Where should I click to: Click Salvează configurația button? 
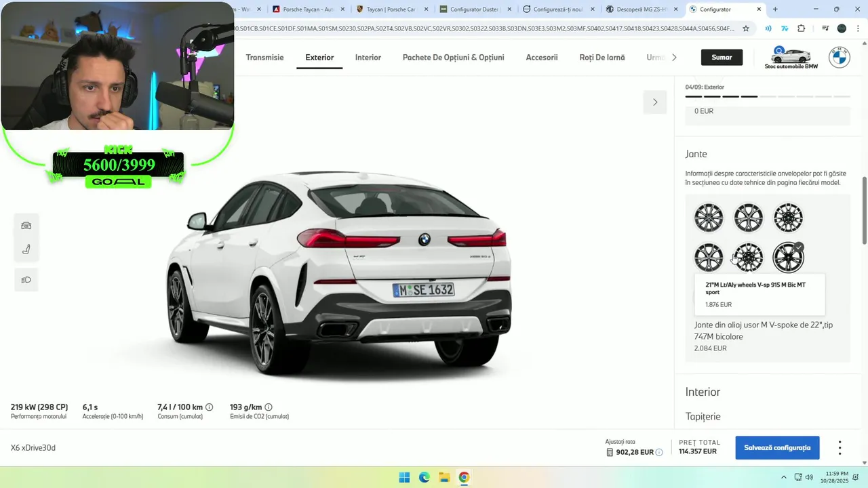click(x=777, y=448)
